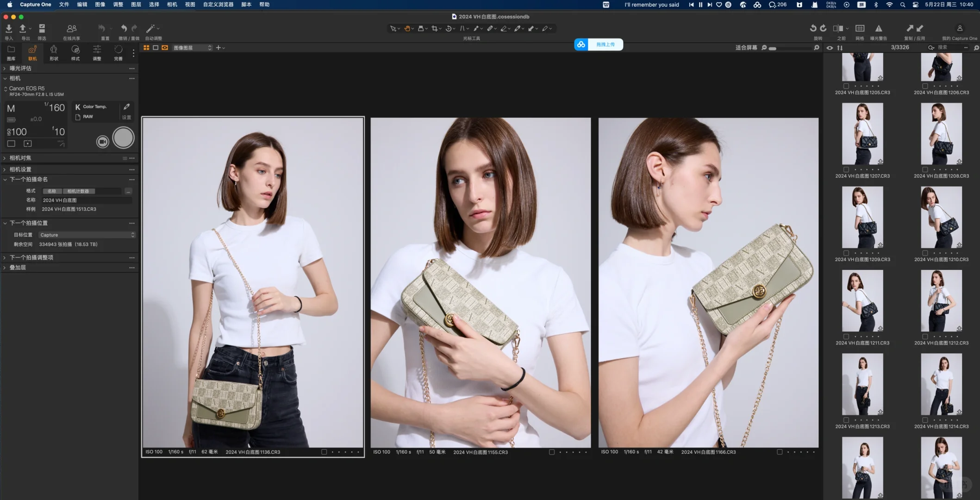Select the rotate straighten cursor tool
This screenshot has height=500, width=980.
[x=448, y=29]
